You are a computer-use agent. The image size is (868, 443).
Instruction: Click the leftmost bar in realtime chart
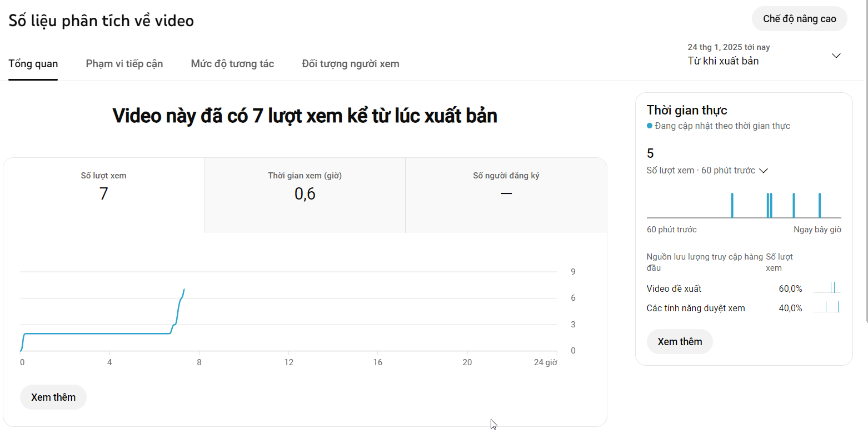[x=732, y=206]
